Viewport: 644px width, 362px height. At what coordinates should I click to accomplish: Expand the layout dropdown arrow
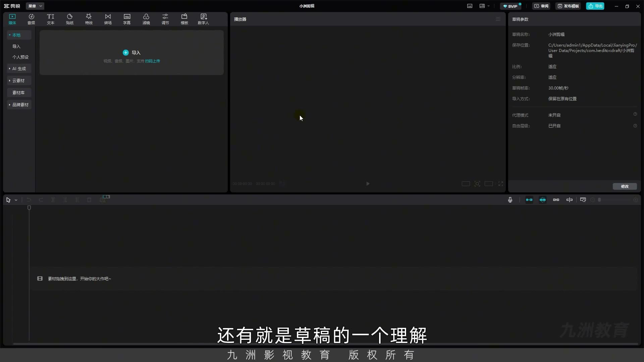(x=489, y=6)
